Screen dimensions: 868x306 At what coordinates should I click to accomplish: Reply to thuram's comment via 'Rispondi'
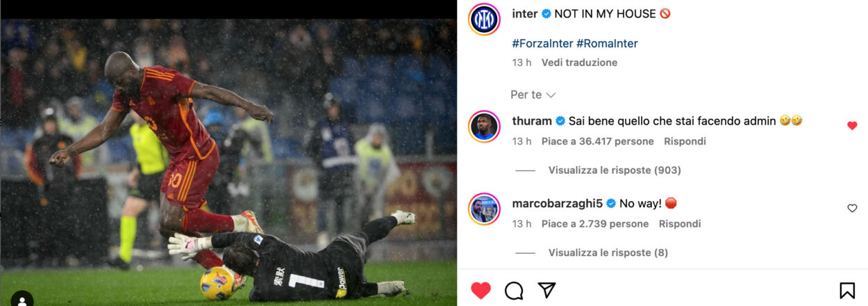[685, 141]
